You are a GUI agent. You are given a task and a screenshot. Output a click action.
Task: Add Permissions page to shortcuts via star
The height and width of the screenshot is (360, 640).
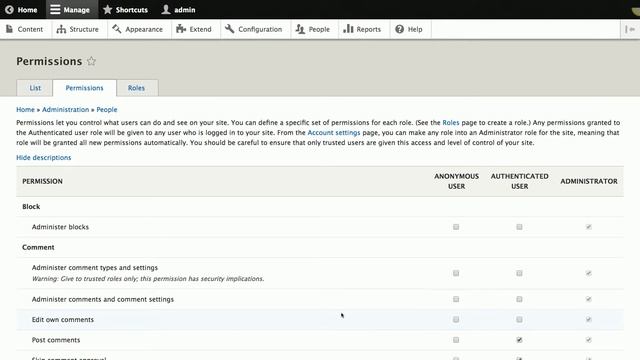[91, 61]
